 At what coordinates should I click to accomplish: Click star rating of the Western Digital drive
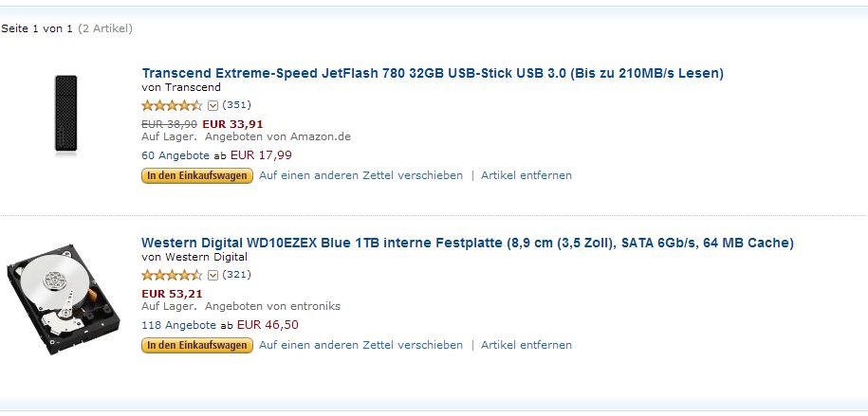pyautogui.click(x=172, y=275)
